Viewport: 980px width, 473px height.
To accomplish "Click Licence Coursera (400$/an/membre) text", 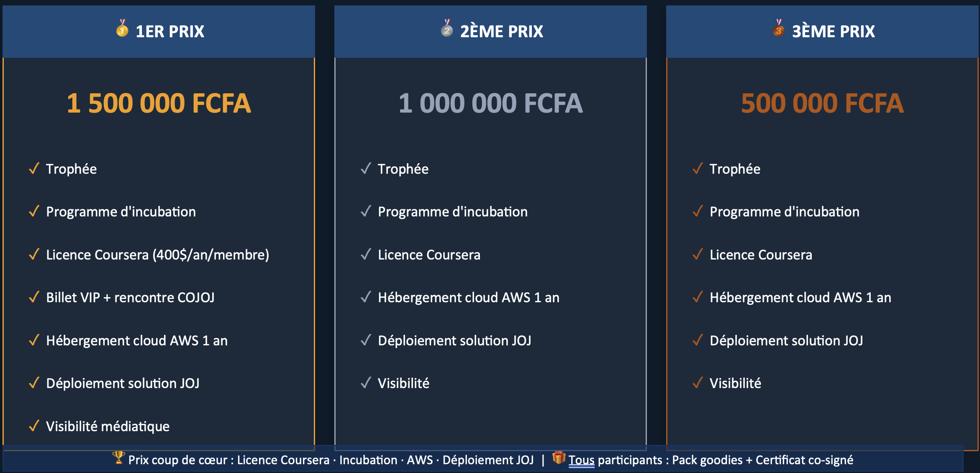I will pyautogui.click(x=157, y=255).
